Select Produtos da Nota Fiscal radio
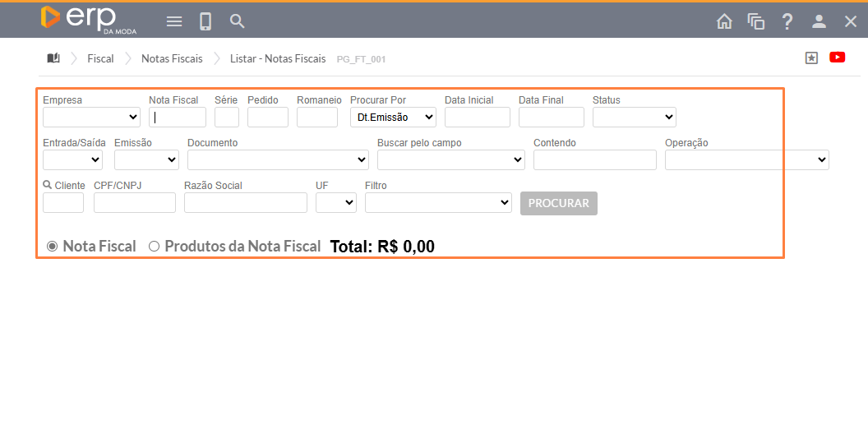 154,246
